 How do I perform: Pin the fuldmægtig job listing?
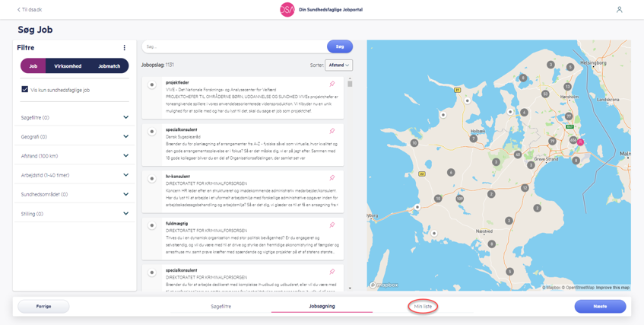tap(332, 225)
